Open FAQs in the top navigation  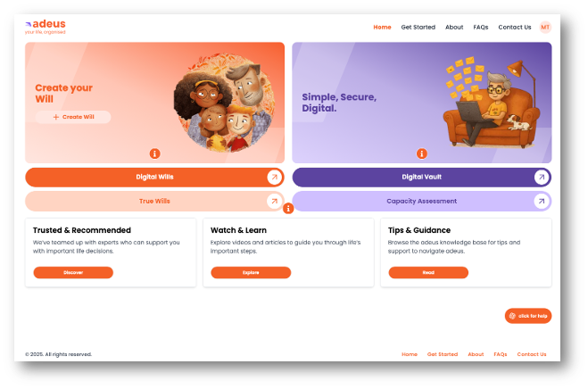(x=481, y=28)
